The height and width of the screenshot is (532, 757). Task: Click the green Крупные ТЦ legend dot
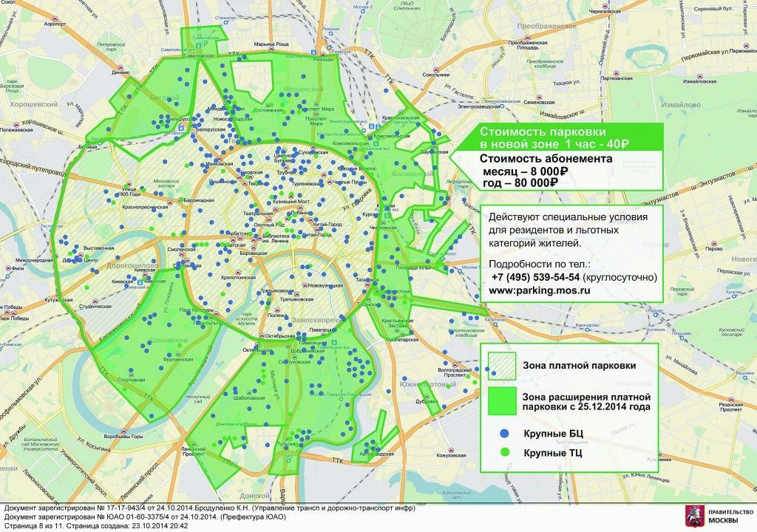[x=503, y=451]
